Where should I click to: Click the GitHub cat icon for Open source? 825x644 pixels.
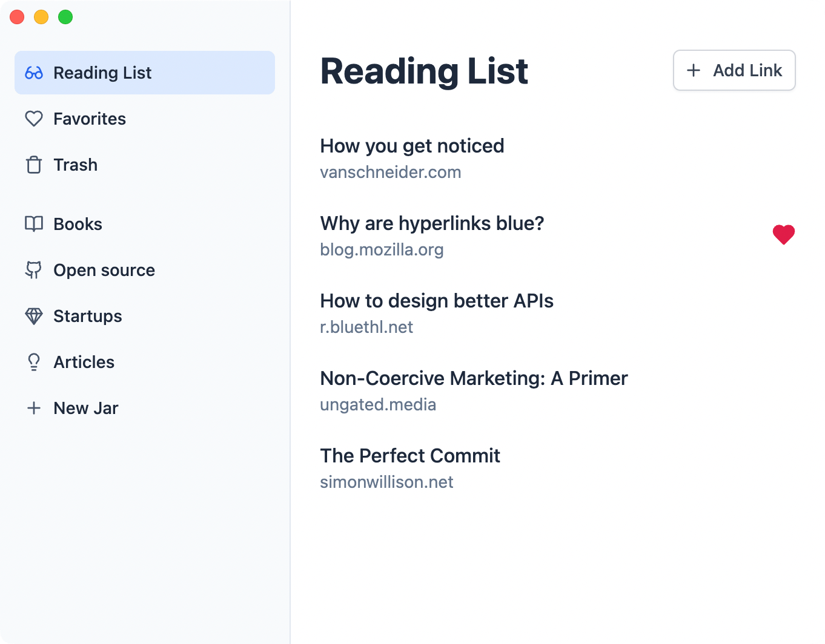[x=34, y=270]
